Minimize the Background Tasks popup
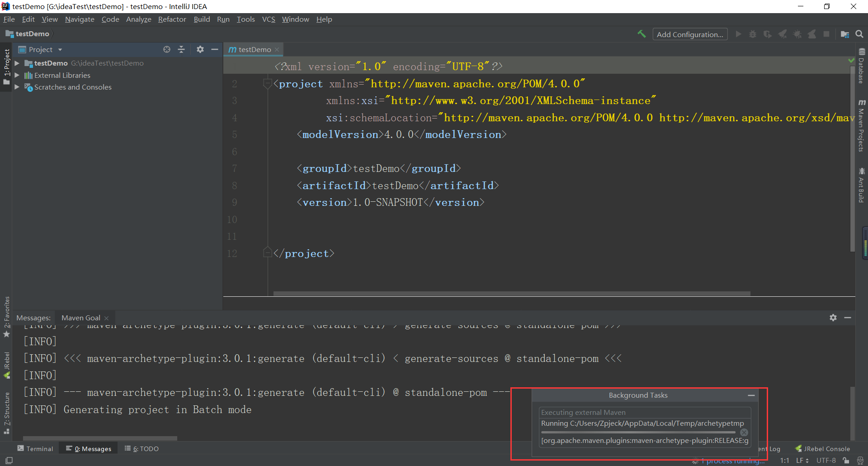Image resolution: width=868 pixels, height=466 pixels. pos(751,395)
